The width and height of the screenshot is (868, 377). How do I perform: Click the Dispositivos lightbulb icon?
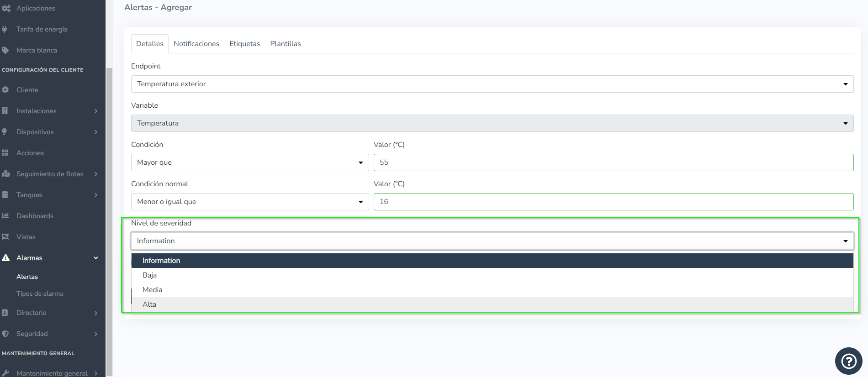(5, 132)
